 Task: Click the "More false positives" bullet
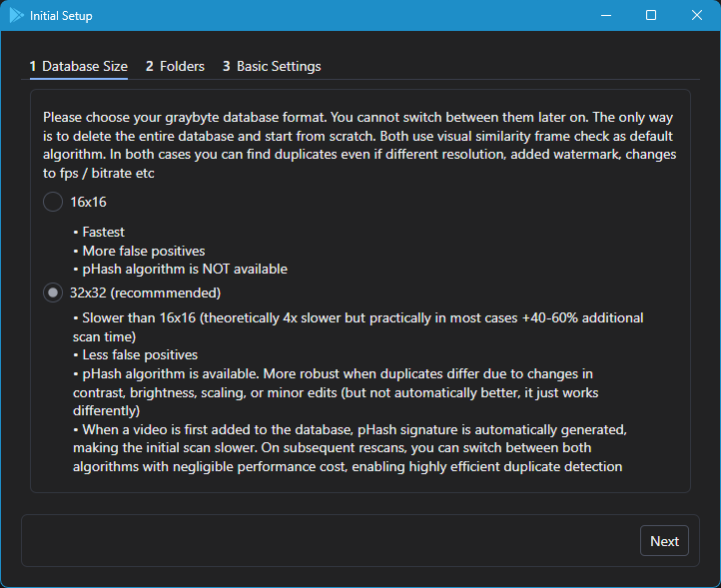(x=142, y=251)
